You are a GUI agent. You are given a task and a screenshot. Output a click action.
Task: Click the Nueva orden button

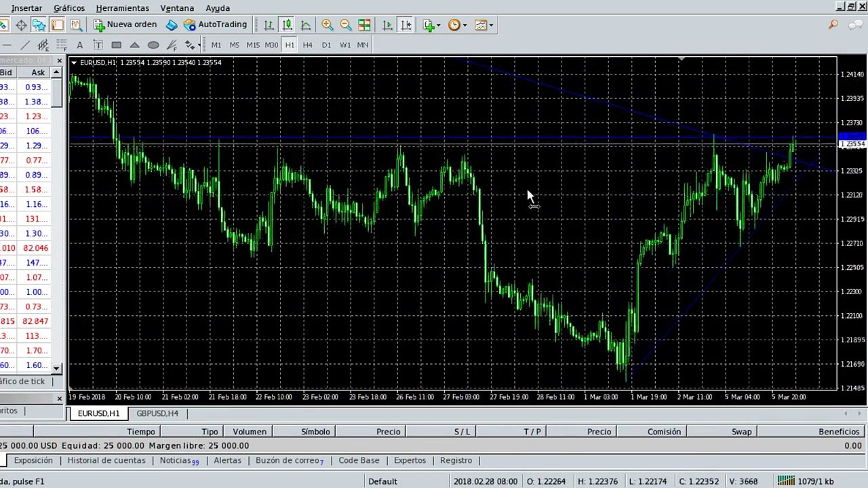click(125, 24)
